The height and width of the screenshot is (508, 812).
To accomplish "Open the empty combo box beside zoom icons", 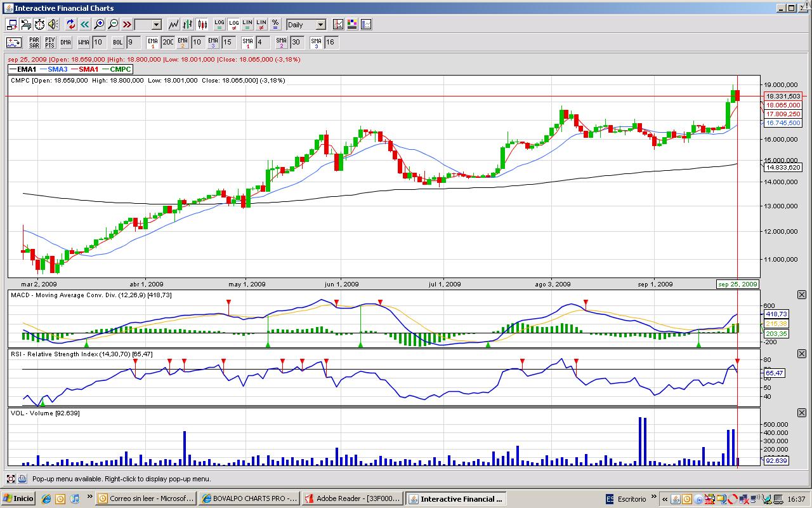I will (x=148, y=25).
